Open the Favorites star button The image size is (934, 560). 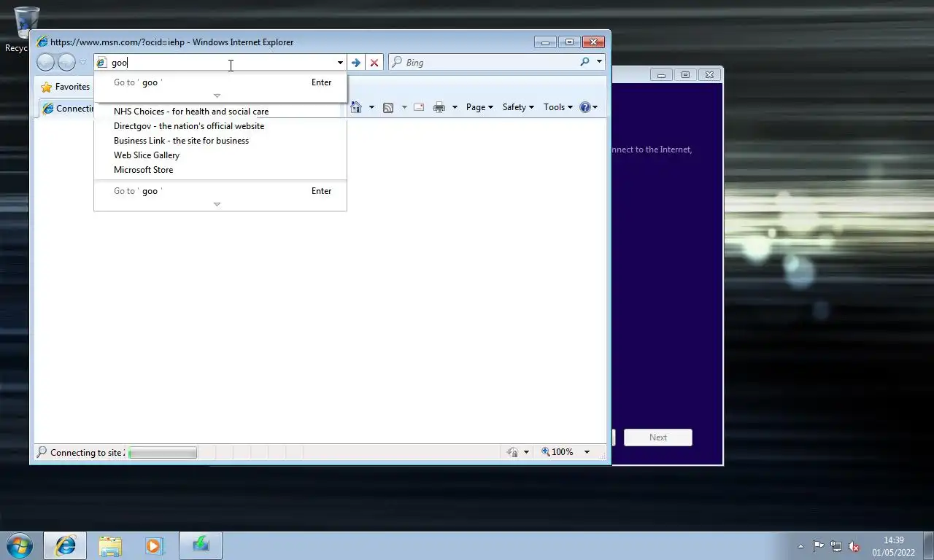point(66,87)
